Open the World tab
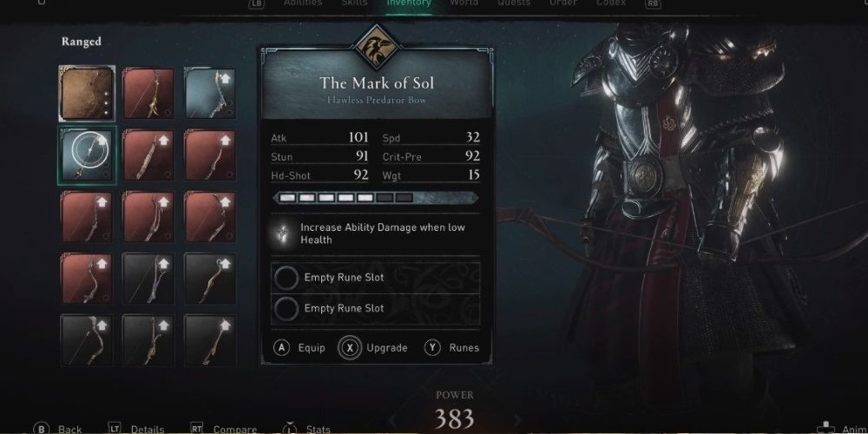Image resolution: width=868 pixels, height=434 pixels. click(464, 3)
